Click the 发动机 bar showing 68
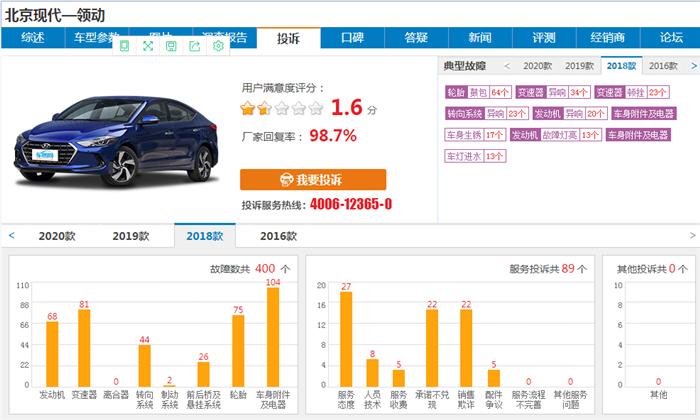The width and height of the screenshot is (700, 420). click(52, 354)
